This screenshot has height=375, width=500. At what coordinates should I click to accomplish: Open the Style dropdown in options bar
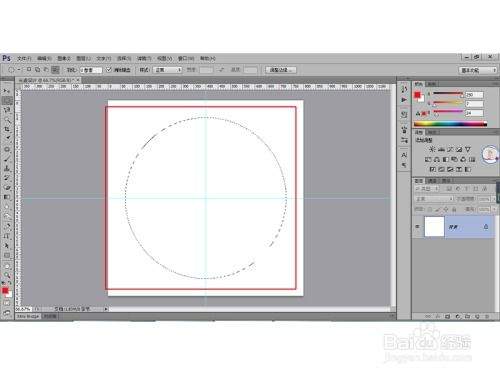167,70
